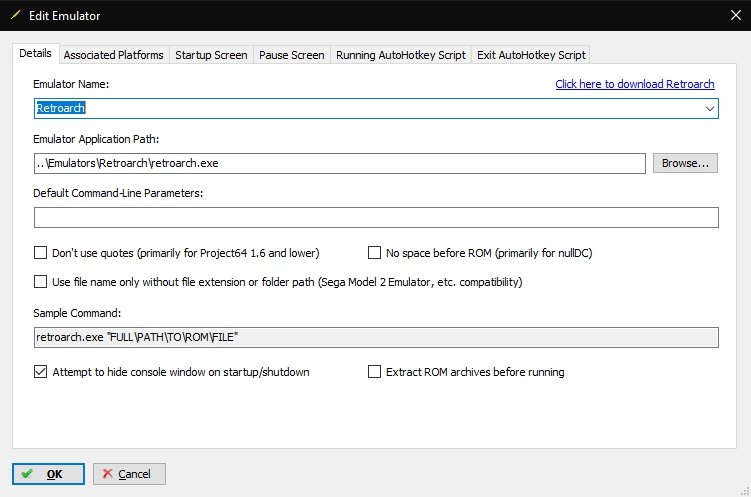Image resolution: width=751 pixels, height=497 pixels.
Task: Discard changes with the Cancel button
Action: (129, 473)
